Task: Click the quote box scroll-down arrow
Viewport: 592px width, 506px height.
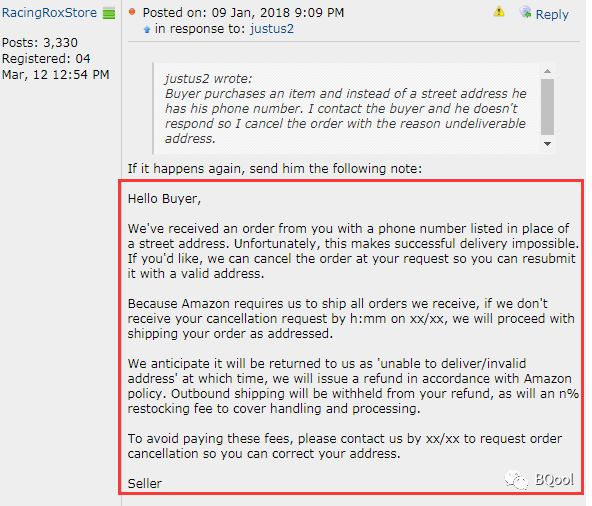Action: click(x=547, y=143)
